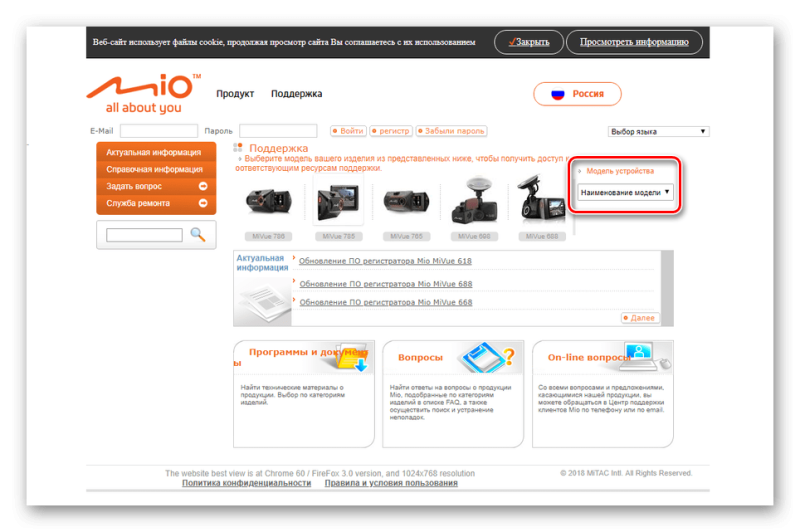Click the Mio logo
The height and width of the screenshot is (532, 800).
coord(144,94)
